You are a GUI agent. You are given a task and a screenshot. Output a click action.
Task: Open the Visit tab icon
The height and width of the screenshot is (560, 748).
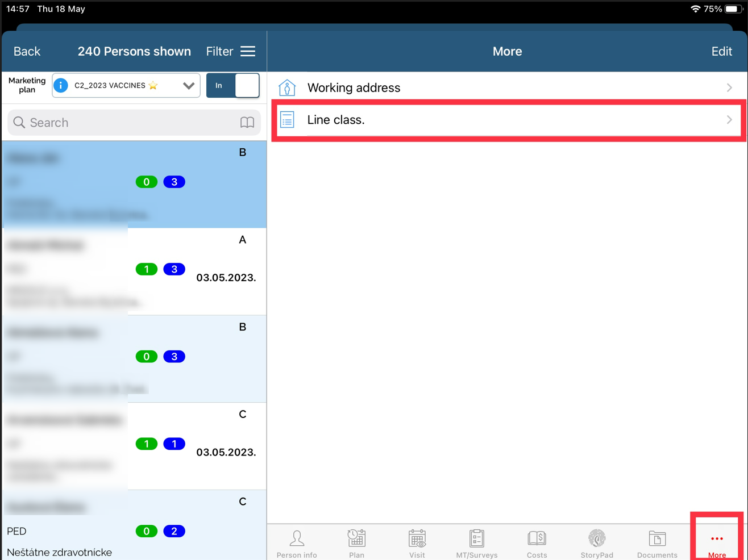(x=417, y=538)
